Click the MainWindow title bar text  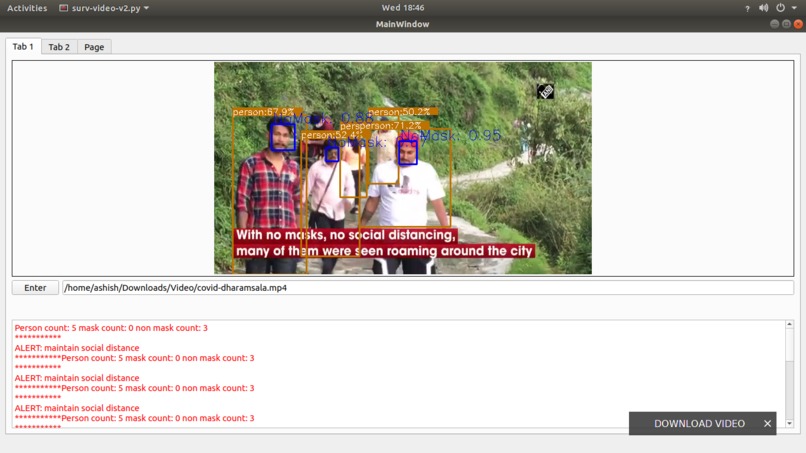[x=402, y=24]
